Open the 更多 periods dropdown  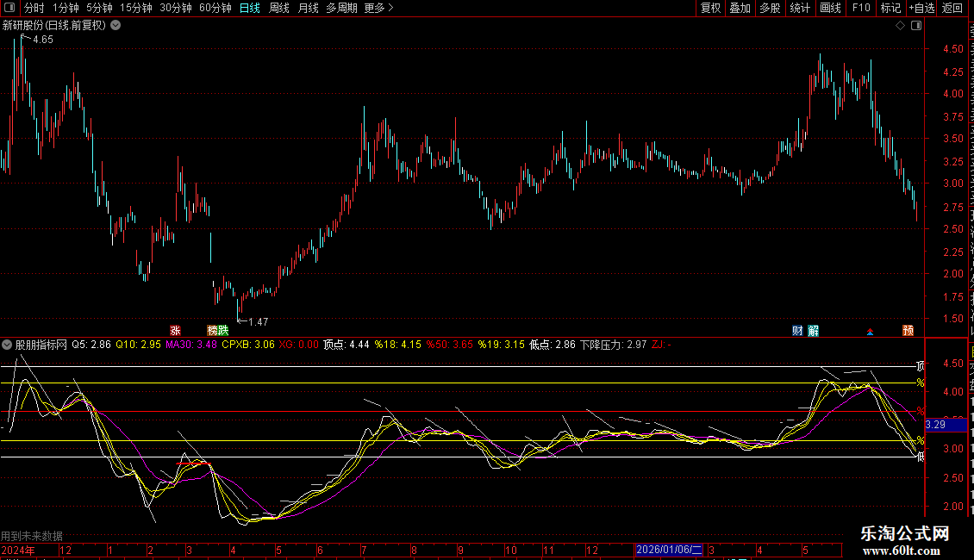(378, 8)
